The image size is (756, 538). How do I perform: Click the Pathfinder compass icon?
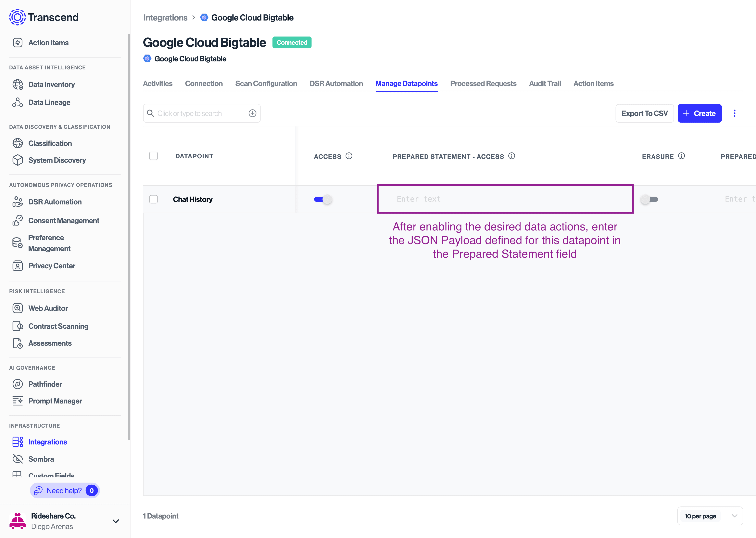coord(18,384)
